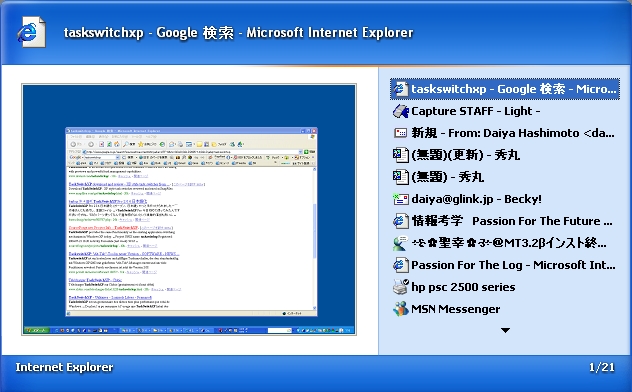Click the MSN Messenger buddies icon
The image size is (632, 392).
400,309
